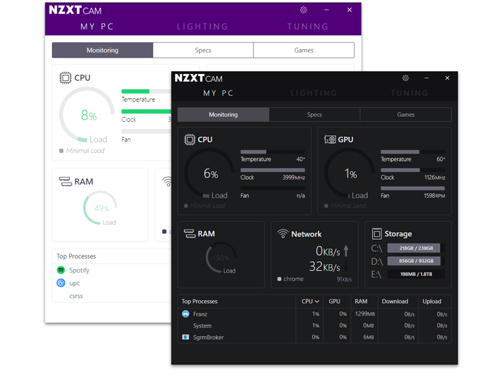Screen dimensions: 500x370
Task: Click the GPU card icon in dark window
Action: 330,139
